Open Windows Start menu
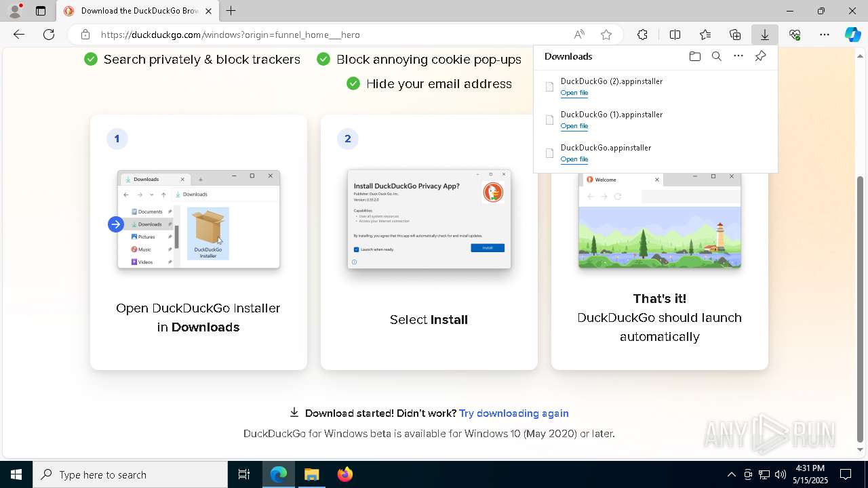The height and width of the screenshot is (488, 868). 16,474
